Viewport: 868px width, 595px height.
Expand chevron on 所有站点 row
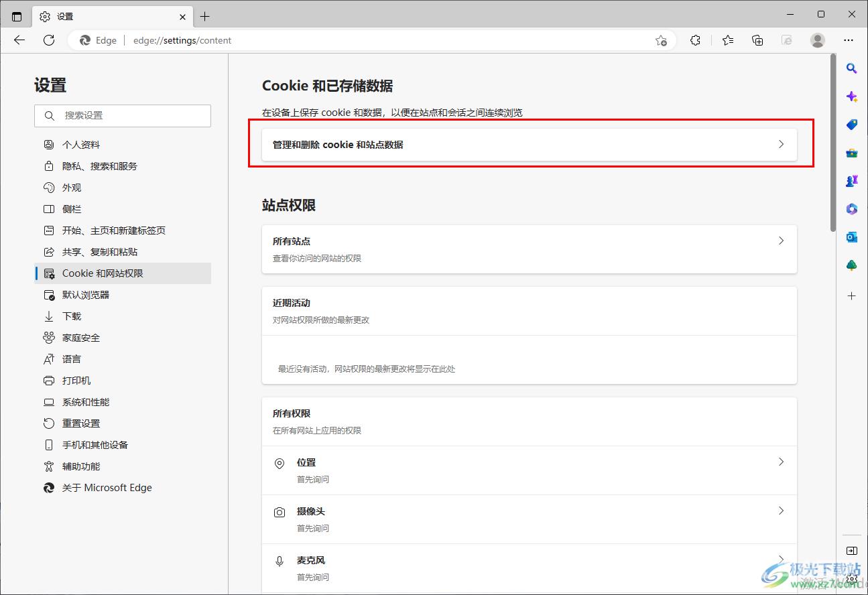pyautogui.click(x=781, y=241)
